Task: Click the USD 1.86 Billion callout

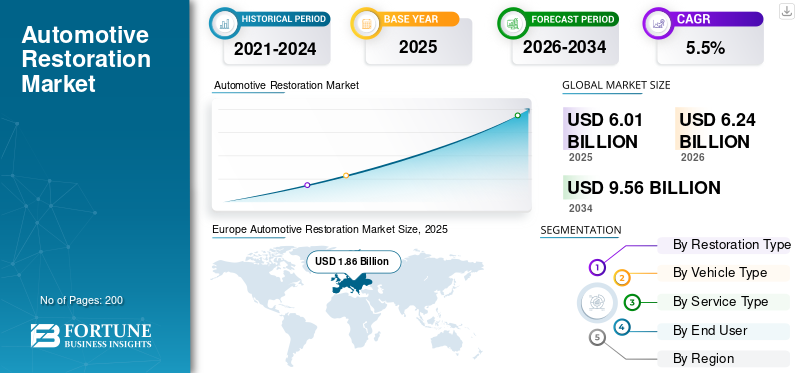Action: click(354, 262)
